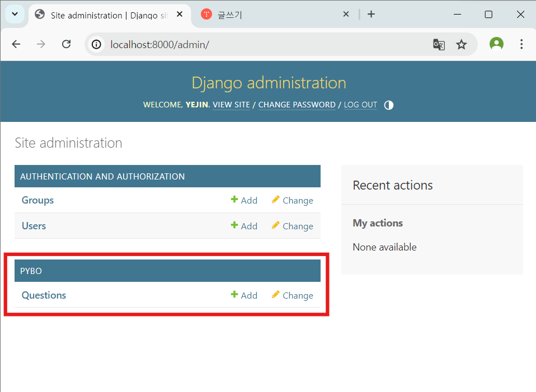Image resolution: width=536 pixels, height=392 pixels.
Task: Minimize the browser window
Action: (x=457, y=15)
